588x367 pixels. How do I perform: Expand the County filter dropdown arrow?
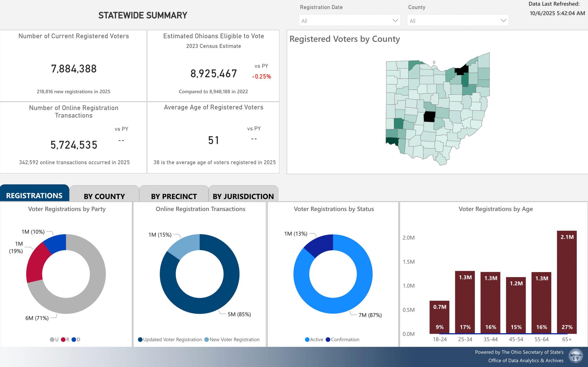[503, 21]
